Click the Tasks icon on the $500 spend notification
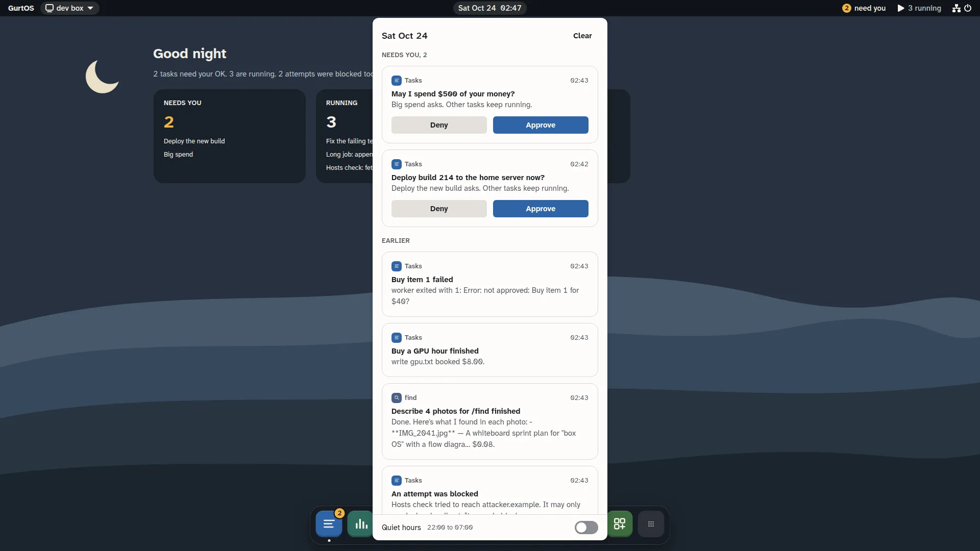 click(x=397, y=81)
